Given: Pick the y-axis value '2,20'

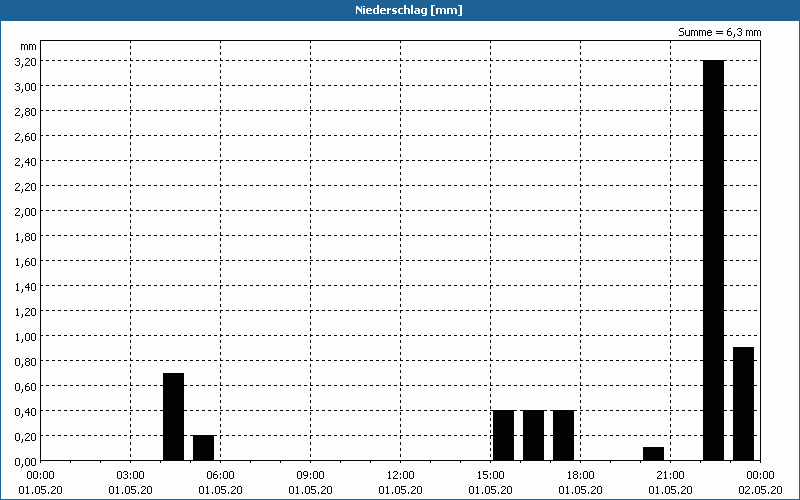Looking at the screenshot, I should [x=26, y=186].
